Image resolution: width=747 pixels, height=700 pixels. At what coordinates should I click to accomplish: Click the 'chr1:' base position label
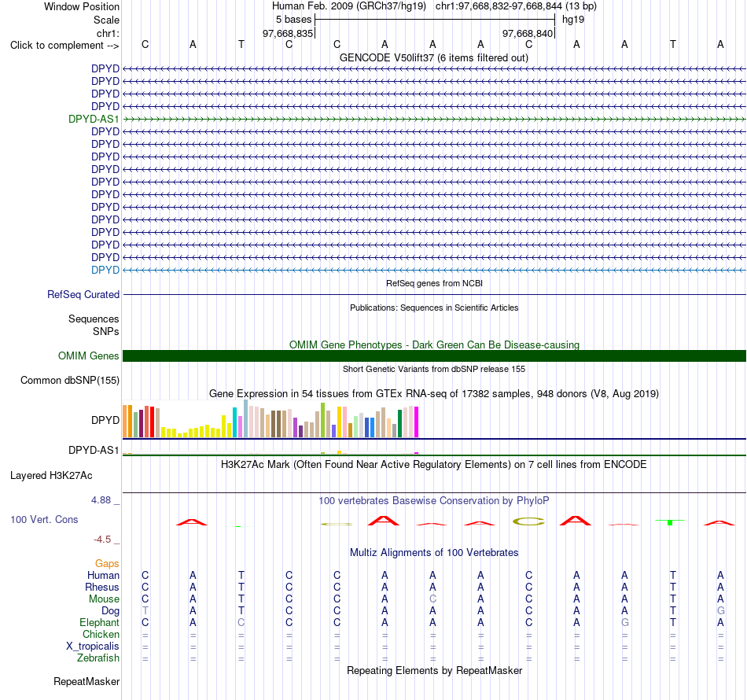click(x=108, y=33)
